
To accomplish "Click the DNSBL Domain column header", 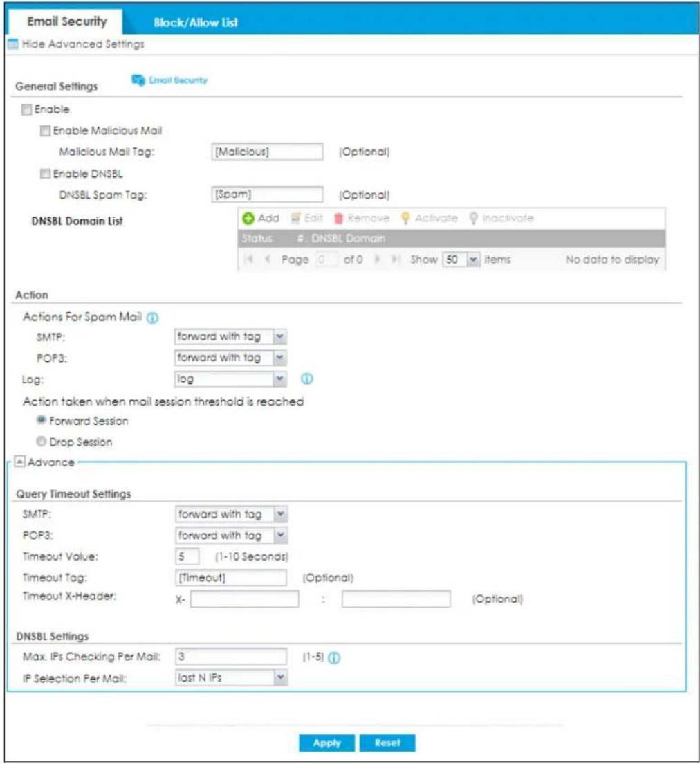I will 348,238.
